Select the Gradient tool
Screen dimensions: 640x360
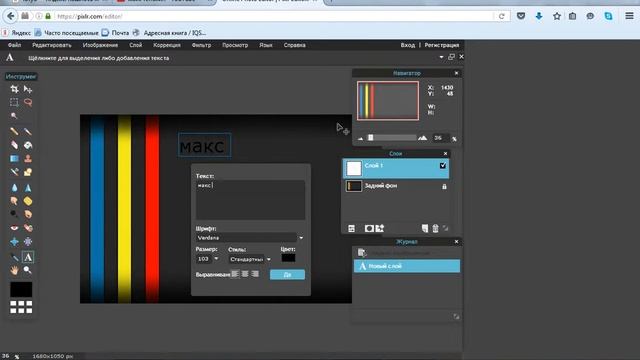[14, 158]
